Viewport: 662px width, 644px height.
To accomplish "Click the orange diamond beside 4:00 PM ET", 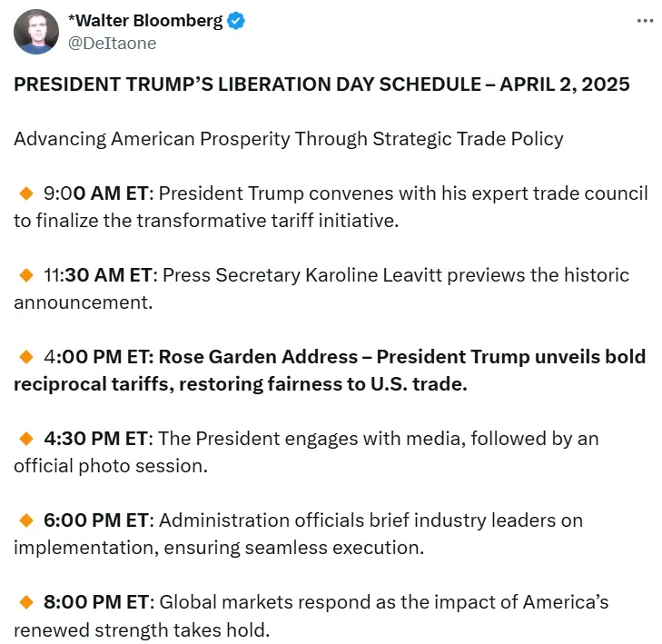I will click(25, 357).
